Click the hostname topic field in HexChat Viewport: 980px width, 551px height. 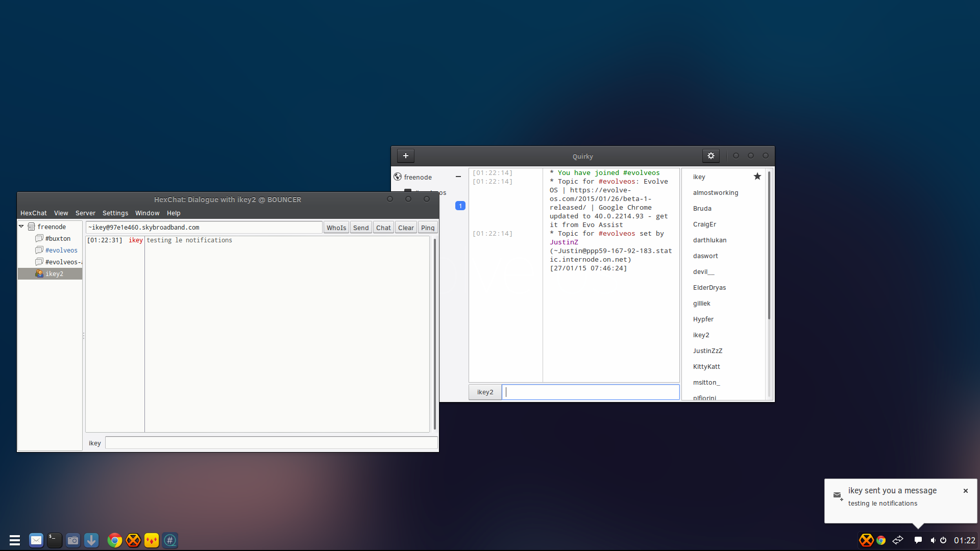204,228
